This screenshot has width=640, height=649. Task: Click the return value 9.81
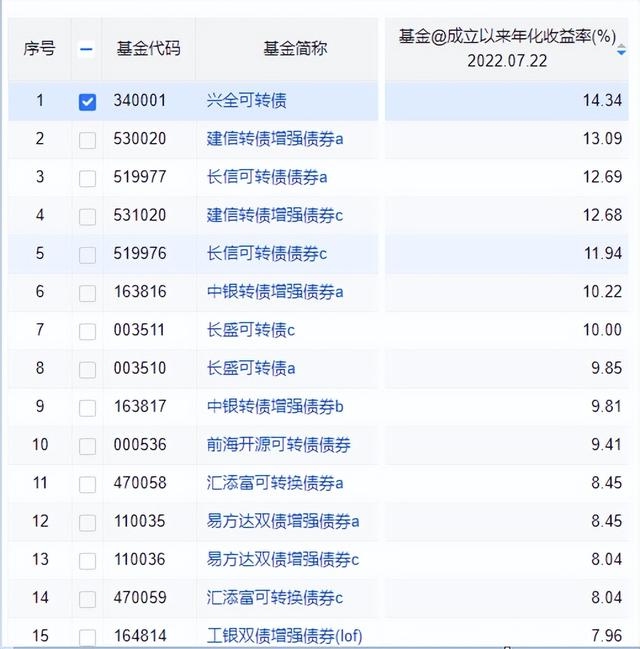point(606,406)
